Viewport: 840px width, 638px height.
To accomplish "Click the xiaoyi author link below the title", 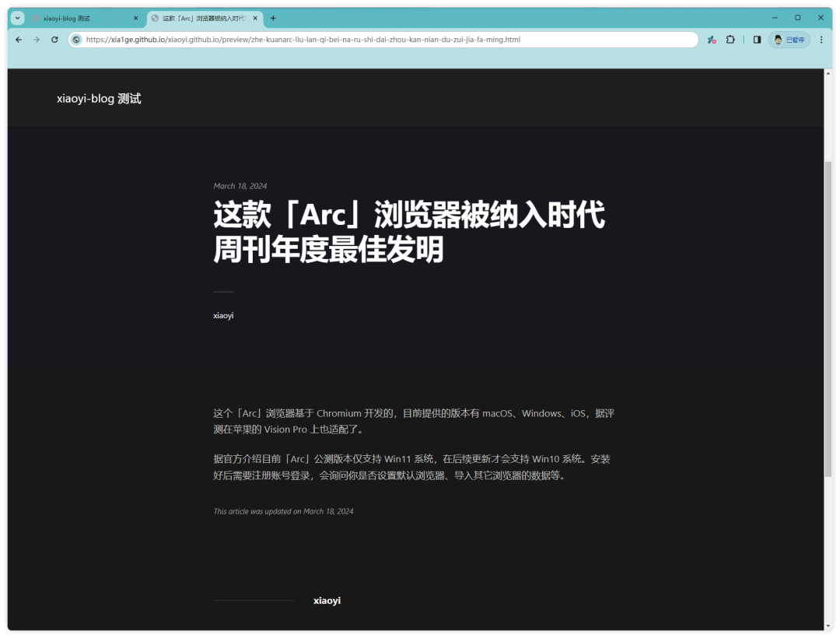I will (x=223, y=315).
